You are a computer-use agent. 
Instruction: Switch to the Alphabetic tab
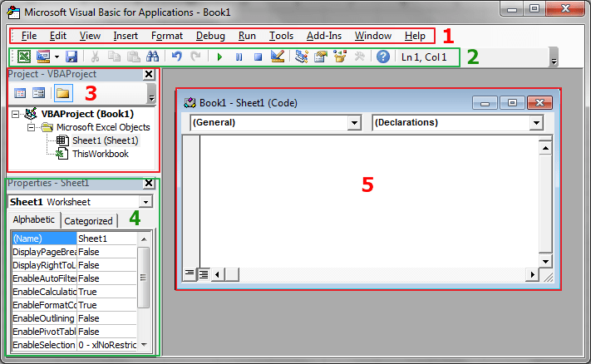tap(34, 219)
